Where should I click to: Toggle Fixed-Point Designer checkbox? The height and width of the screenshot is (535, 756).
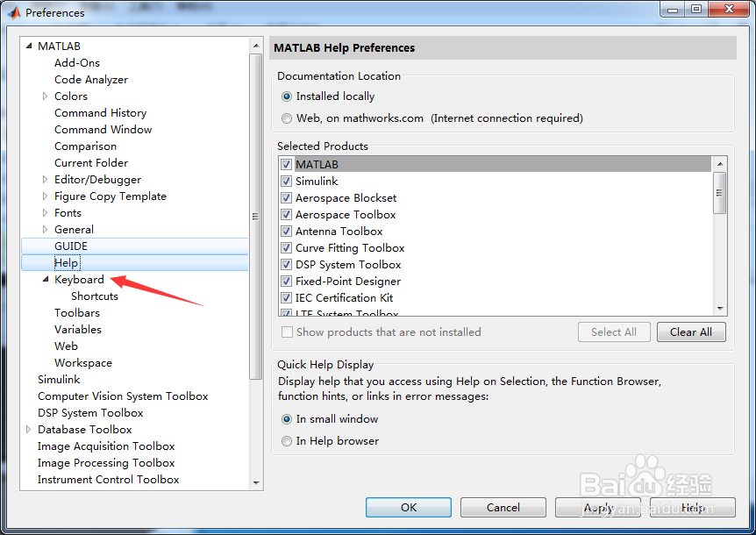point(287,281)
